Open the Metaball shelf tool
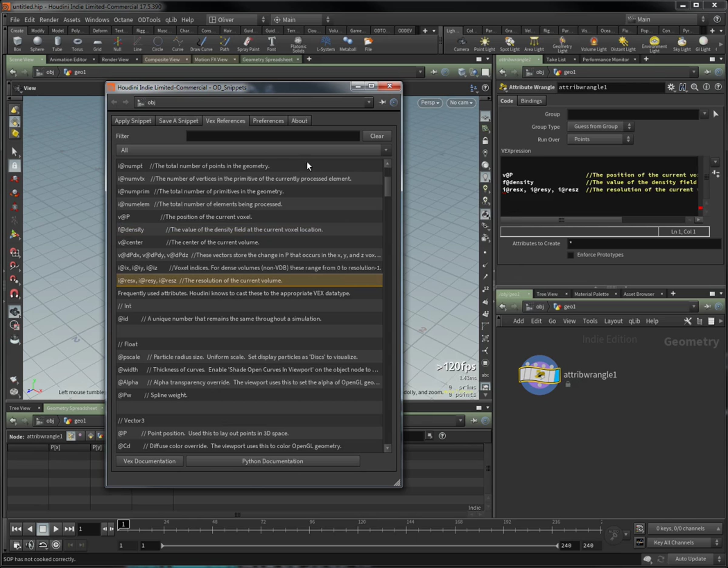 (347, 44)
